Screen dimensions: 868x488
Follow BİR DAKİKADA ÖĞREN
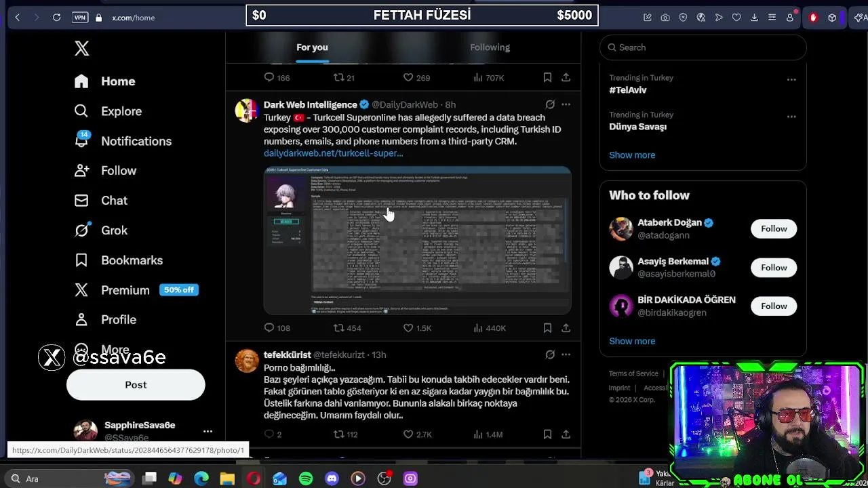[774, 306]
